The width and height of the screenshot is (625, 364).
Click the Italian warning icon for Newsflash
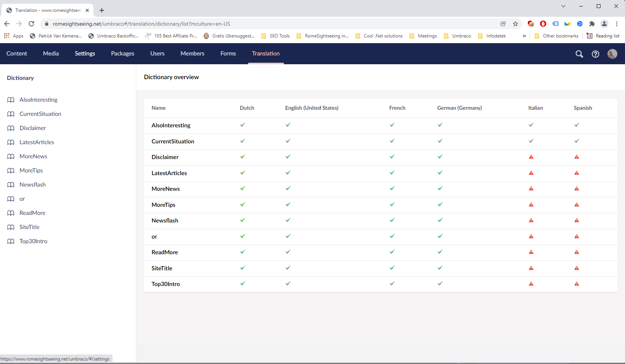pyautogui.click(x=531, y=220)
